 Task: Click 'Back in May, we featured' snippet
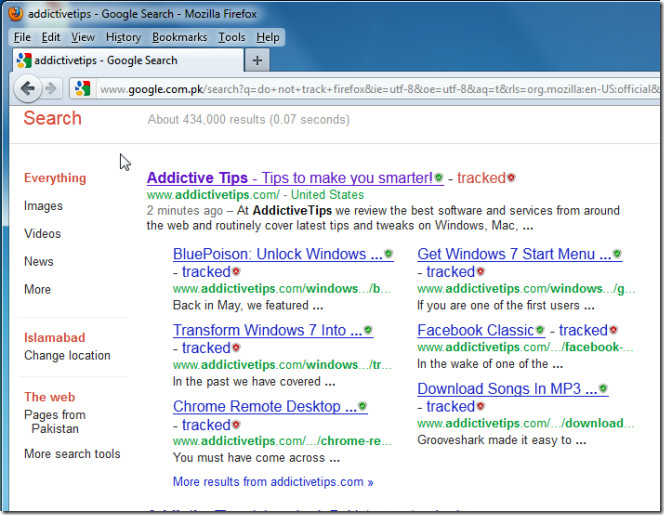tap(248, 305)
